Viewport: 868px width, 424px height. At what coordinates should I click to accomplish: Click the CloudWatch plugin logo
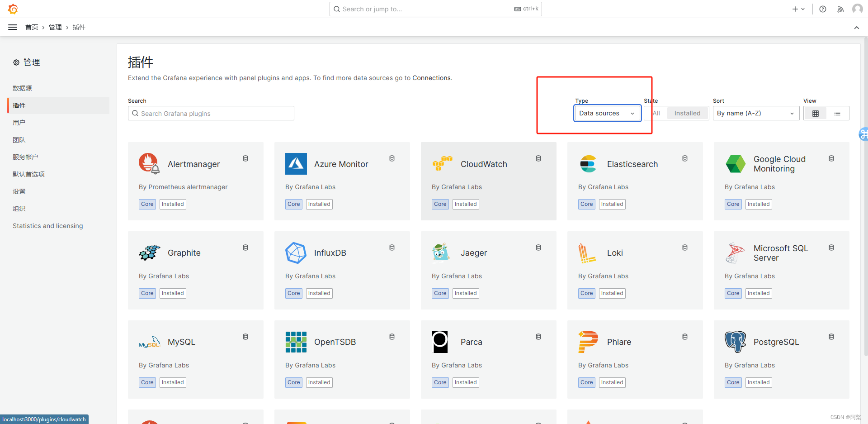[x=442, y=164]
